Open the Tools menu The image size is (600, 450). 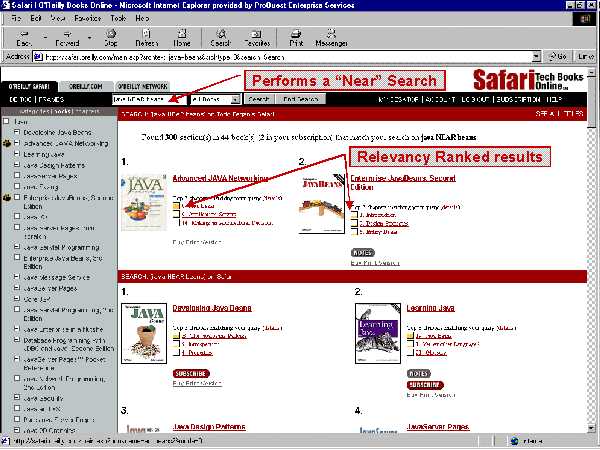(118, 18)
